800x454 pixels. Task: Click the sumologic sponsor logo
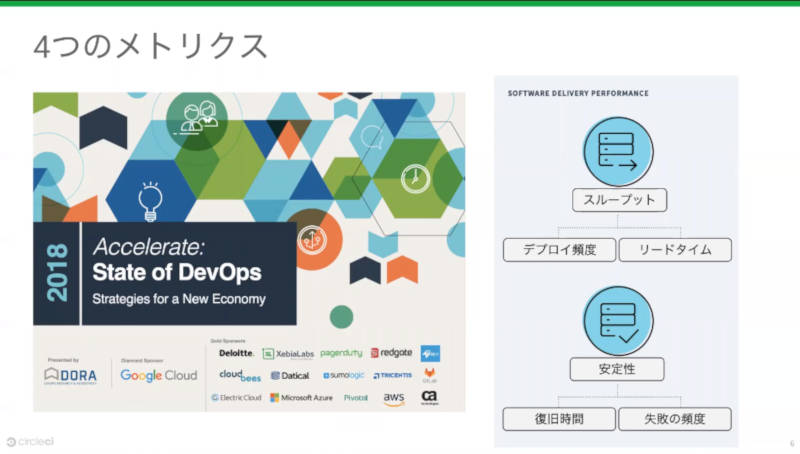[343, 375]
